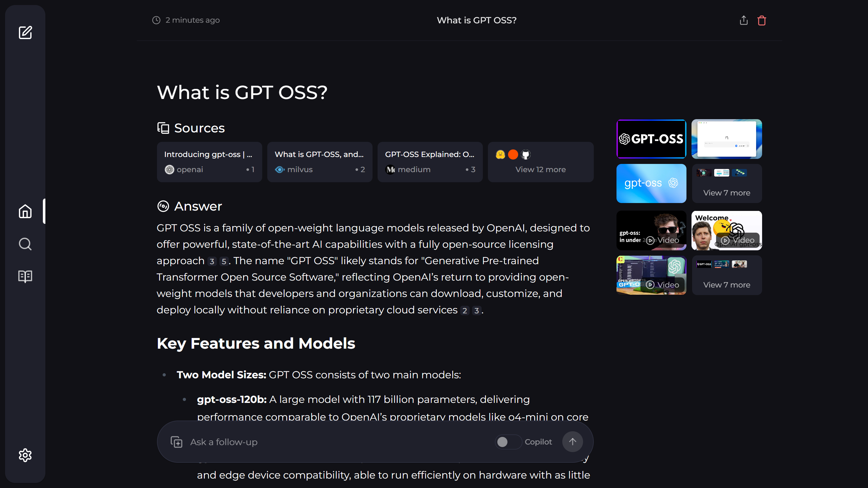Click the share thread icon
Image resolution: width=868 pixels, height=488 pixels.
tap(743, 20)
